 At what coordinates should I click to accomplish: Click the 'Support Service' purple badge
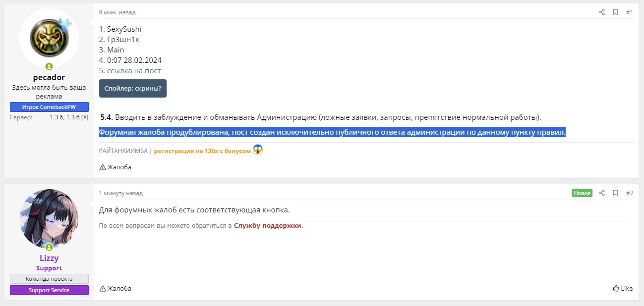tap(49, 290)
